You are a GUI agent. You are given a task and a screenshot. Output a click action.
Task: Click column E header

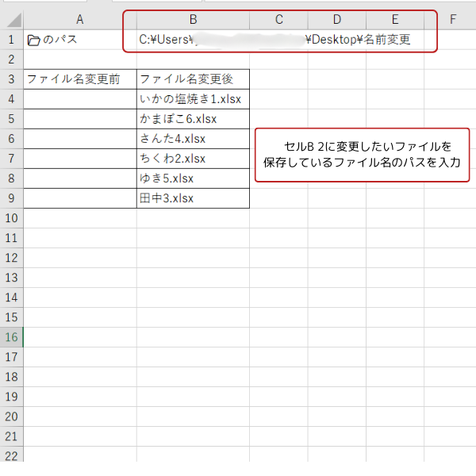(394, 20)
